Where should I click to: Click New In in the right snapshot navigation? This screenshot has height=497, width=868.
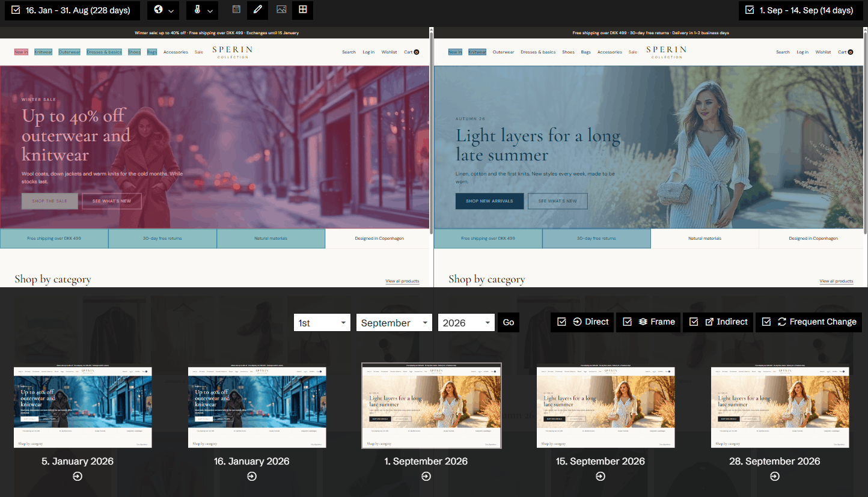(x=455, y=52)
